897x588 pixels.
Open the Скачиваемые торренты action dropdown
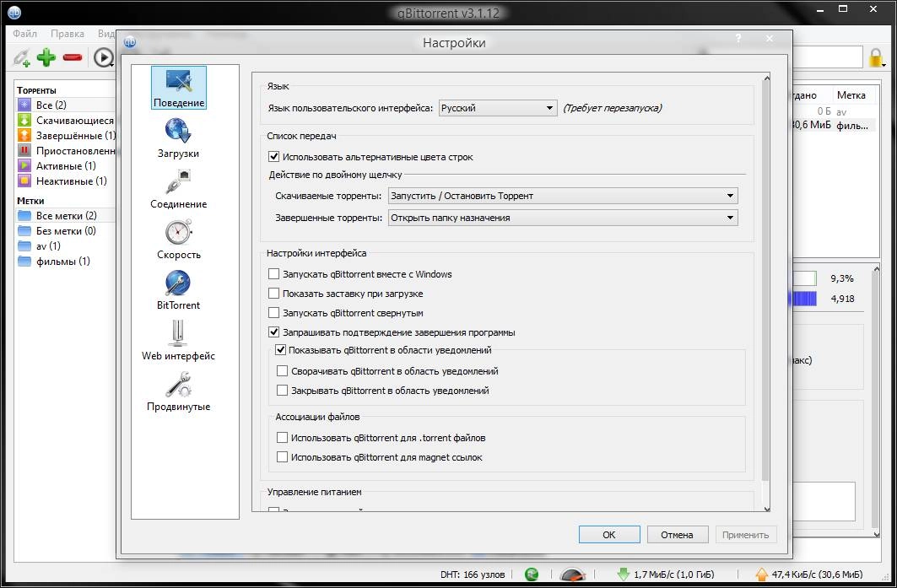coord(563,196)
